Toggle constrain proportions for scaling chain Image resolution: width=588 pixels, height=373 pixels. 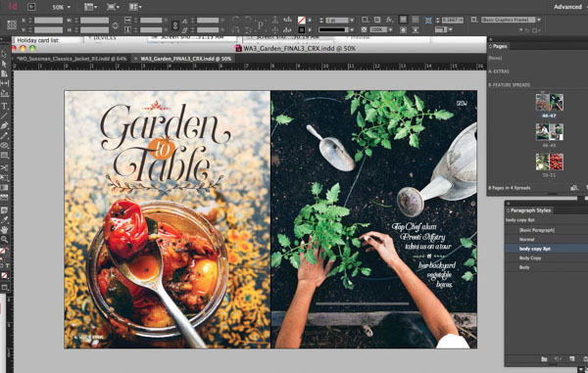click(x=175, y=25)
